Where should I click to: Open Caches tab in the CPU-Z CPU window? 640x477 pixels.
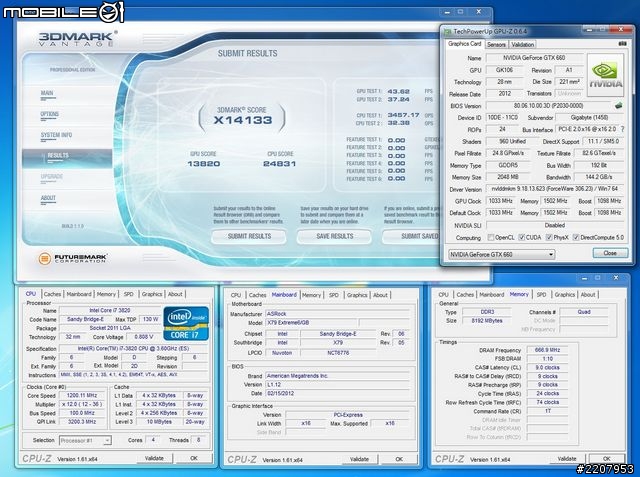point(52,294)
